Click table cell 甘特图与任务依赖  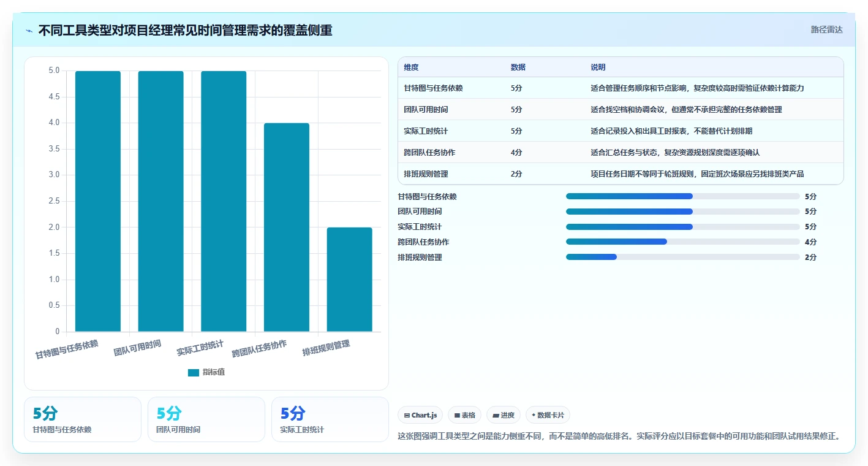click(433, 88)
